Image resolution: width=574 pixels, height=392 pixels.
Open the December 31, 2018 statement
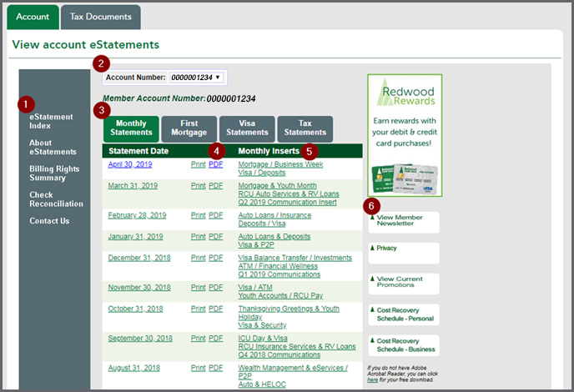[139, 258]
